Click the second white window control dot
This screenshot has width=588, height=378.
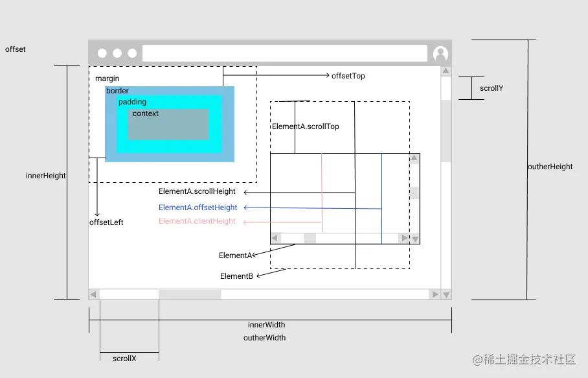click(x=117, y=53)
